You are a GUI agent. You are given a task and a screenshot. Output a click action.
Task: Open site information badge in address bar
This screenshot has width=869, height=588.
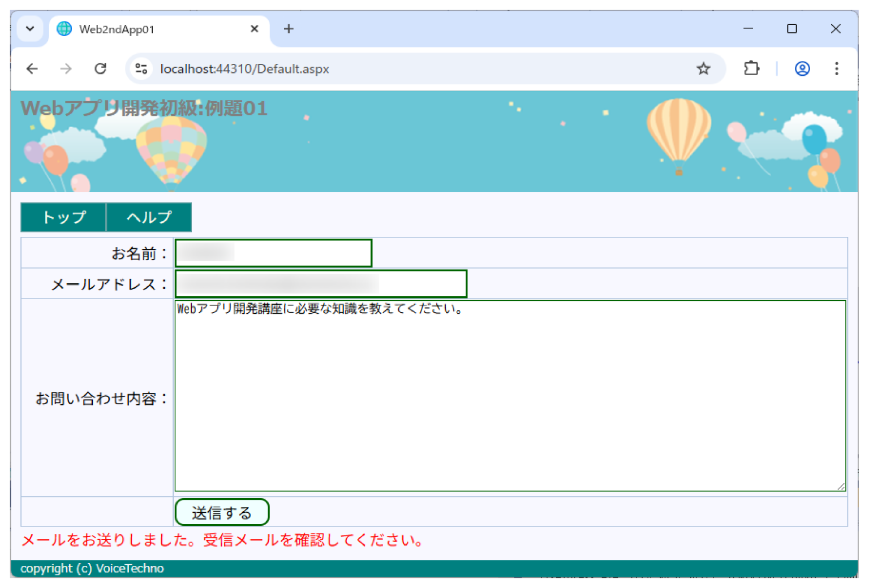coord(141,68)
